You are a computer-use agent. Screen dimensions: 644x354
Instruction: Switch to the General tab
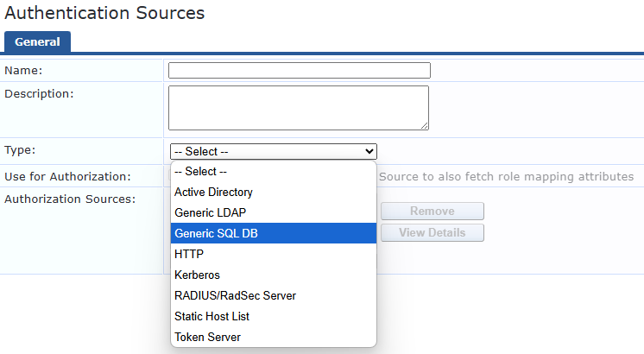[37, 41]
